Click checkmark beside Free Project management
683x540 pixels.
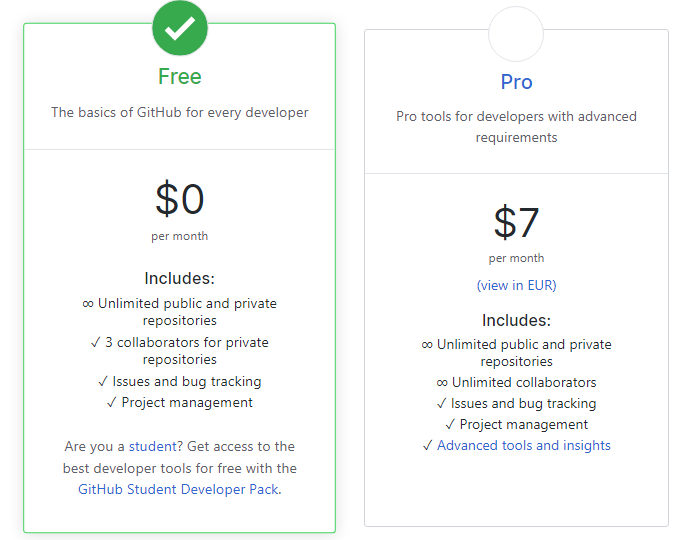click(112, 402)
